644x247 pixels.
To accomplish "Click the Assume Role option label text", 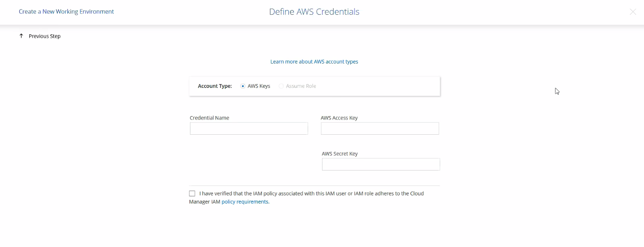I will tap(301, 86).
